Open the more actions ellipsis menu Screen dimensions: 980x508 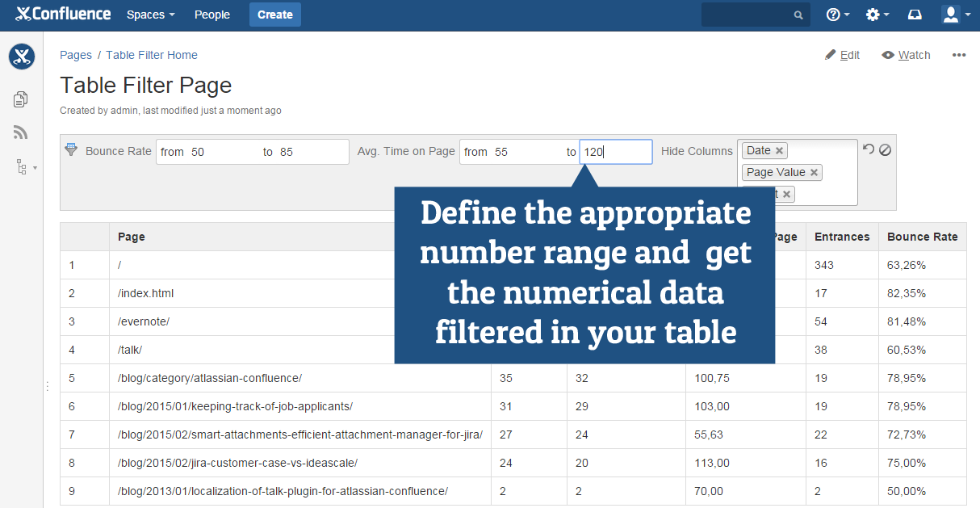coord(959,55)
